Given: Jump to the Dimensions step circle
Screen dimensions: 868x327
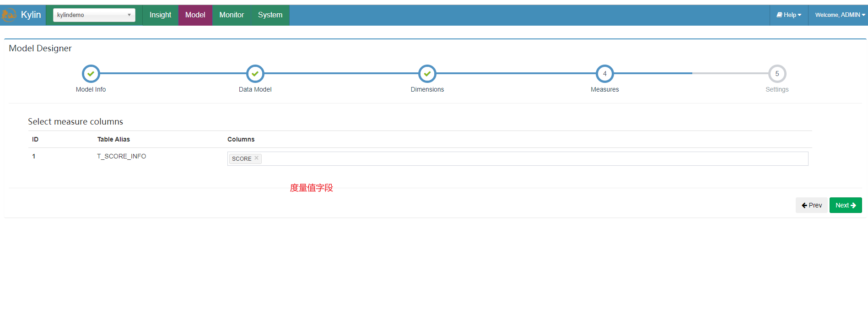Looking at the screenshot, I should (427, 74).
